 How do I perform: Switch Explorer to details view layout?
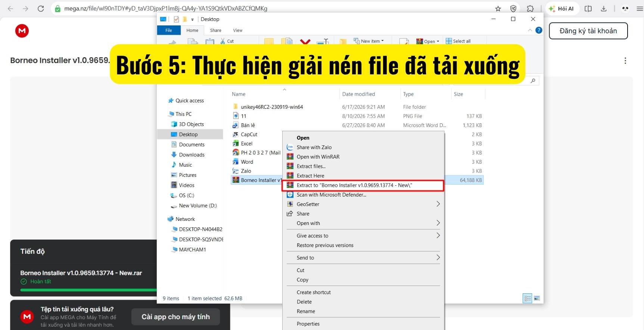(x=527, y=298)
